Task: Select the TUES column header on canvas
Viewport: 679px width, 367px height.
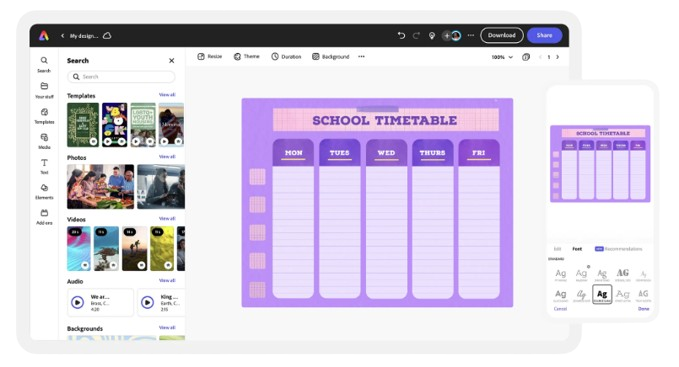Action: pos(340,153)
